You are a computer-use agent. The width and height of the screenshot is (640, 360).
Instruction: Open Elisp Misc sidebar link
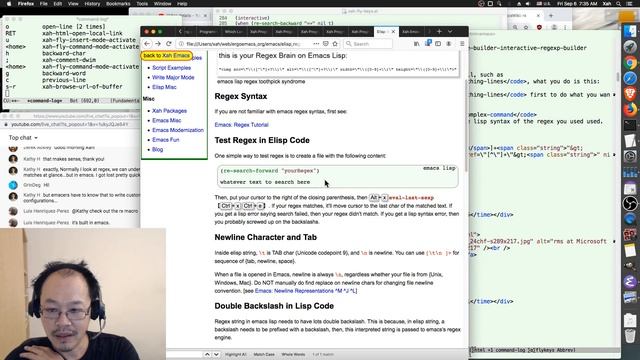click(x=164, y=87)
